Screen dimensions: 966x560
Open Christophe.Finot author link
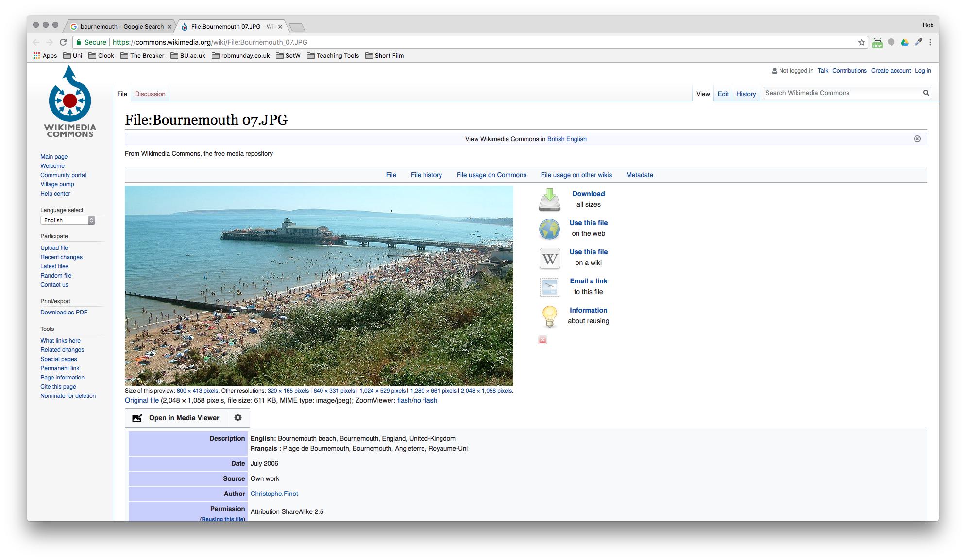tap(274, 494)
